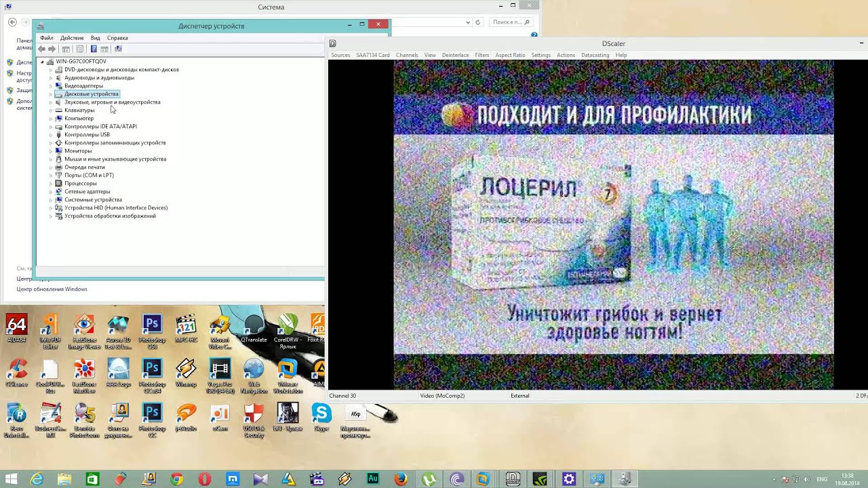The image size is (868, 488).
Task: Open CorelDRW desktop shortcut
Action: (x=288, y=332)
